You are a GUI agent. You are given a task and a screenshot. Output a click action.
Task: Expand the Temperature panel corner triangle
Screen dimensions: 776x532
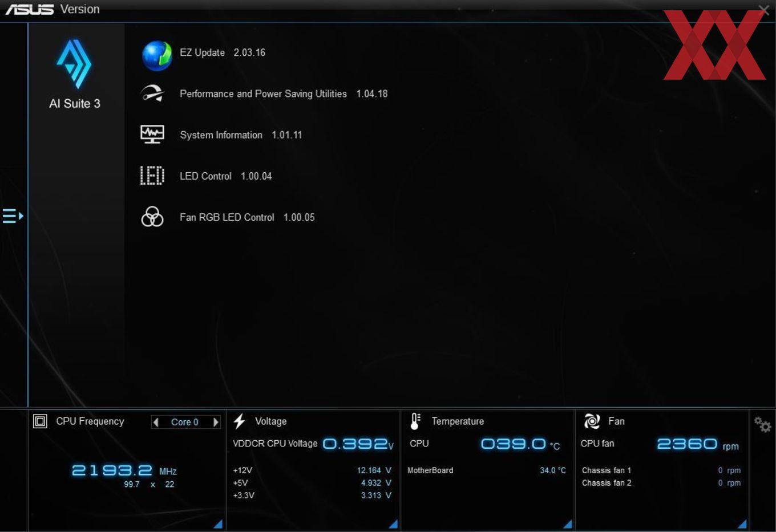568,523
